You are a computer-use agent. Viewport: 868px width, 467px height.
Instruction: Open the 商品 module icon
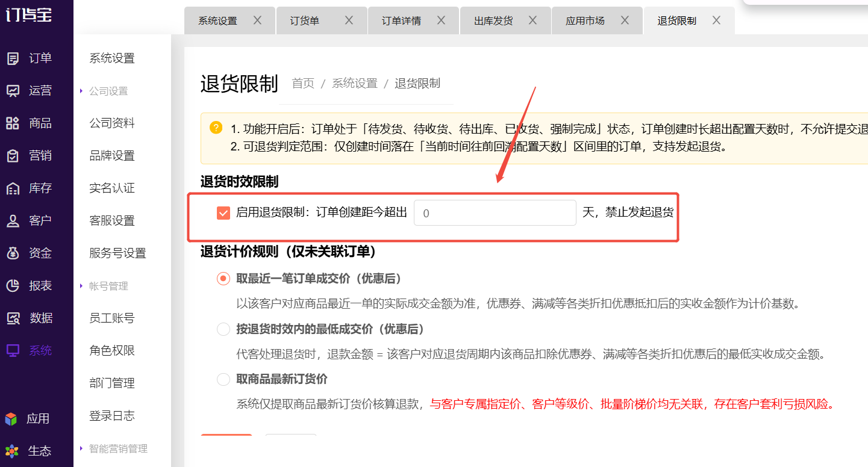click(x=13, y=123)
